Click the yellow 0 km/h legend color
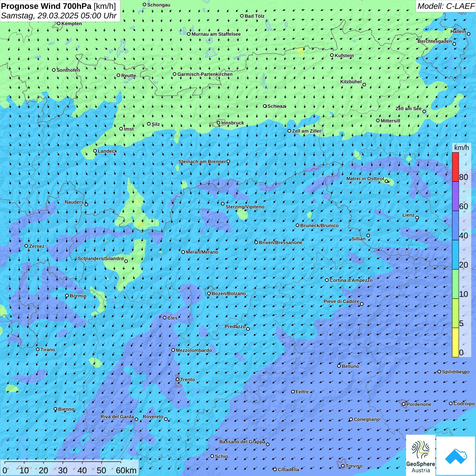The height and width of the screenshot is (476, 476). [455, 342]
